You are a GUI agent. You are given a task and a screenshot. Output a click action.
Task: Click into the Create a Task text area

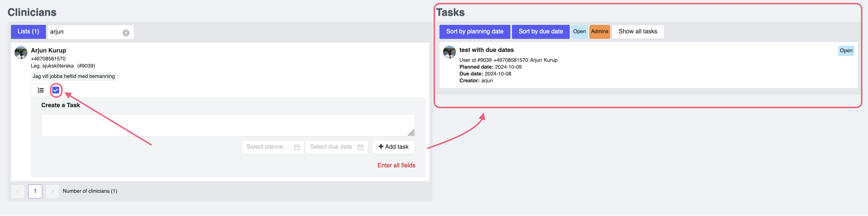tap(228, 125)
